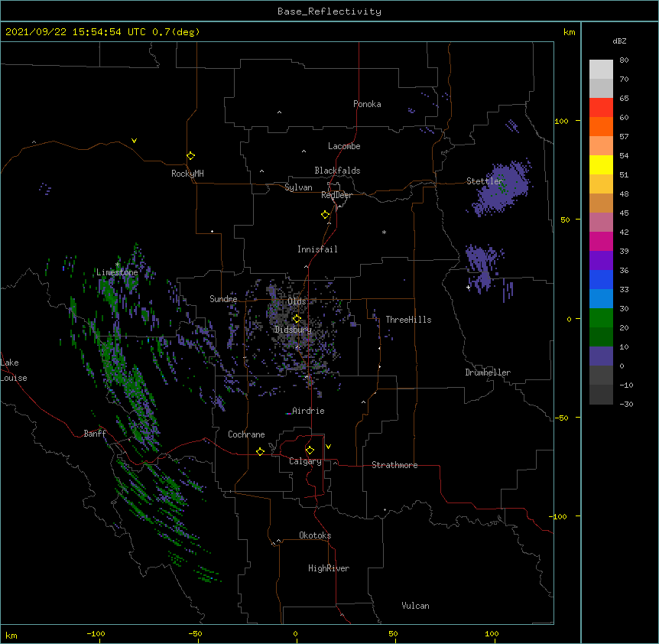
Task: Click the 45 dBZ mauve color swatch
Action: (x=601, y=222)
